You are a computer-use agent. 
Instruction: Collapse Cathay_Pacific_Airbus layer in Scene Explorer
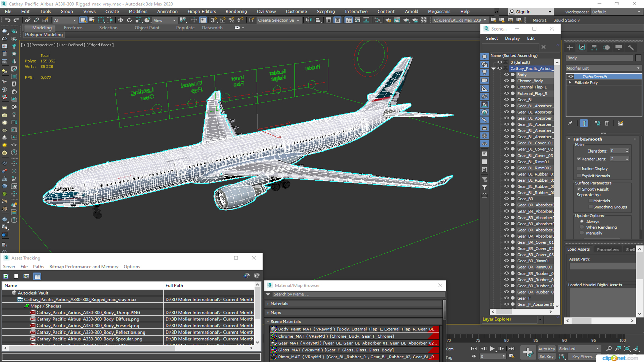[493, 68]
